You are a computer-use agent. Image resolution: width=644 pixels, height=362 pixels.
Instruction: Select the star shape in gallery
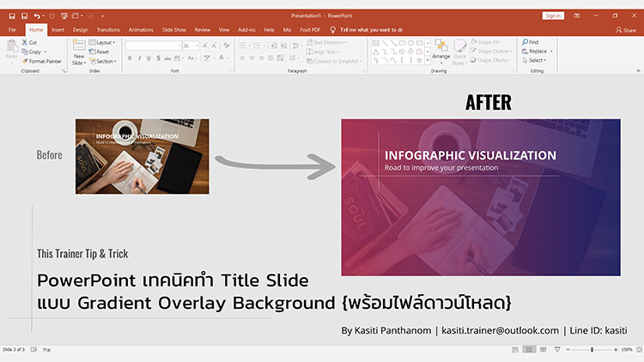(x=419, y=60)
